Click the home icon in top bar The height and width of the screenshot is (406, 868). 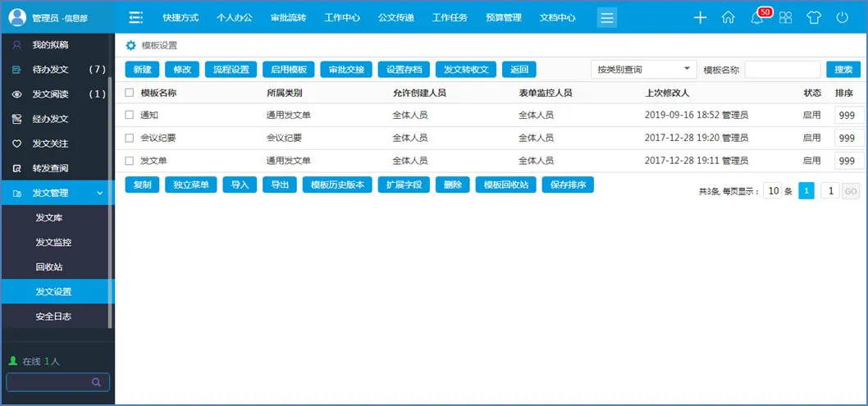[728, 17]
